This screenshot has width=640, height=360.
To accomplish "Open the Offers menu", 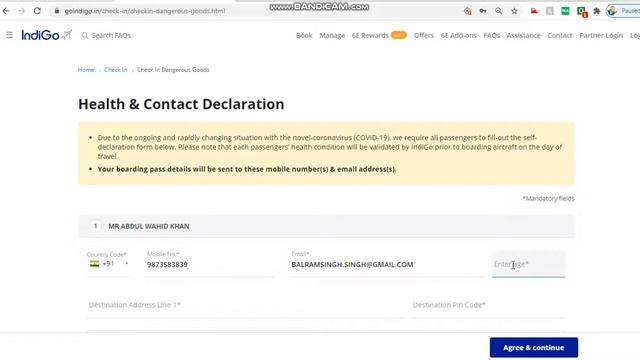I will click(x=424, y=36).
